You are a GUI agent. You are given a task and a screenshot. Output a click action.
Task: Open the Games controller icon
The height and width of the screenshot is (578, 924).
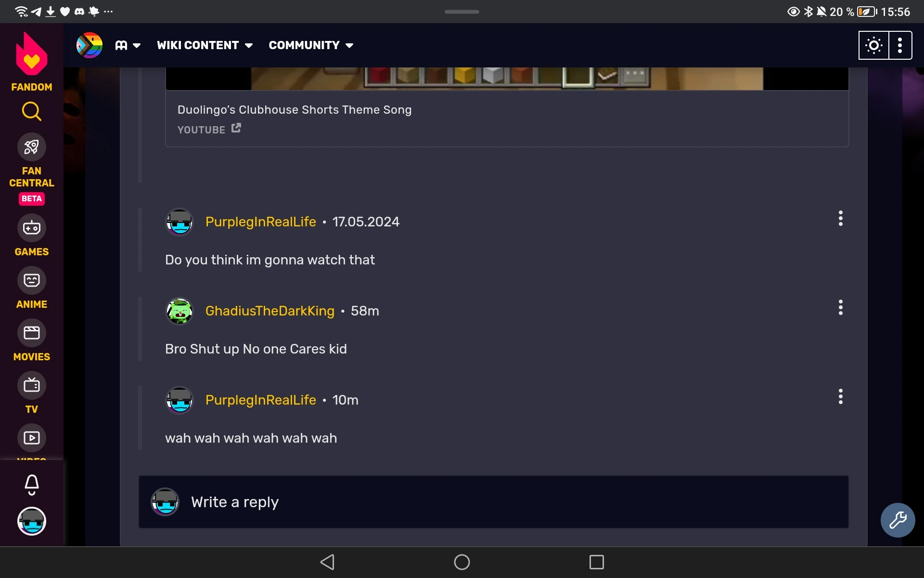pos(32,228)
